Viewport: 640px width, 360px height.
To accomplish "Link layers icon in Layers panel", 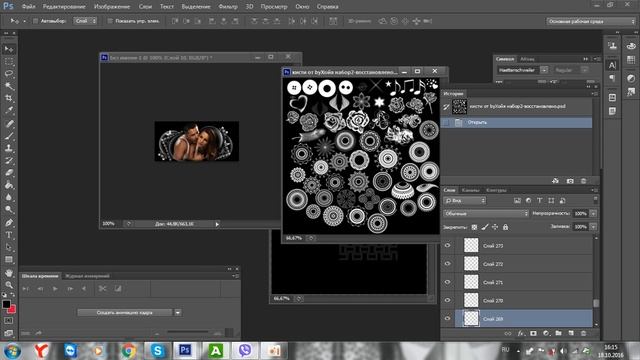I will [x=508, y=333].
